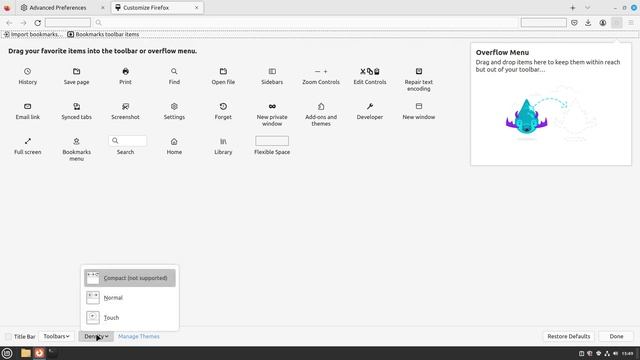Select the Sidebars icon

point(272,71)
